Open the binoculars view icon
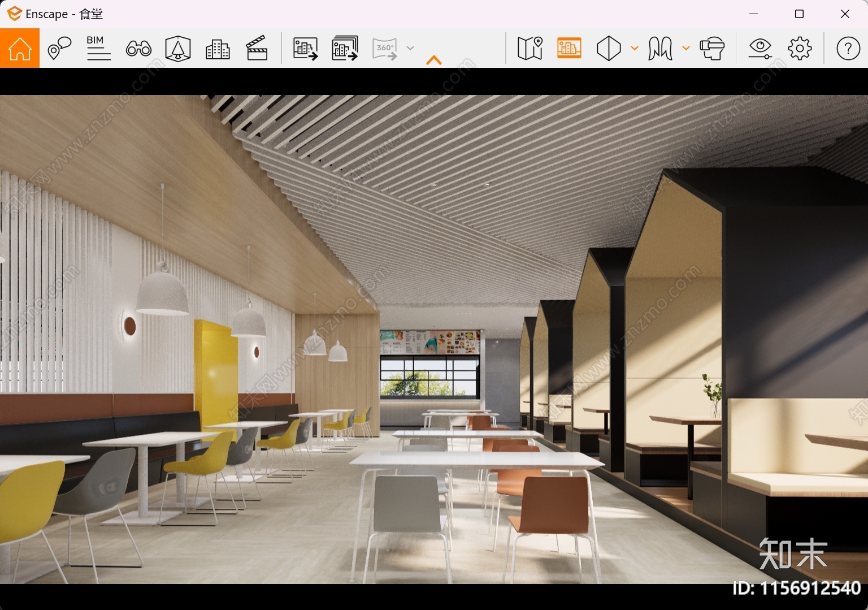 [x=138, y=49]
